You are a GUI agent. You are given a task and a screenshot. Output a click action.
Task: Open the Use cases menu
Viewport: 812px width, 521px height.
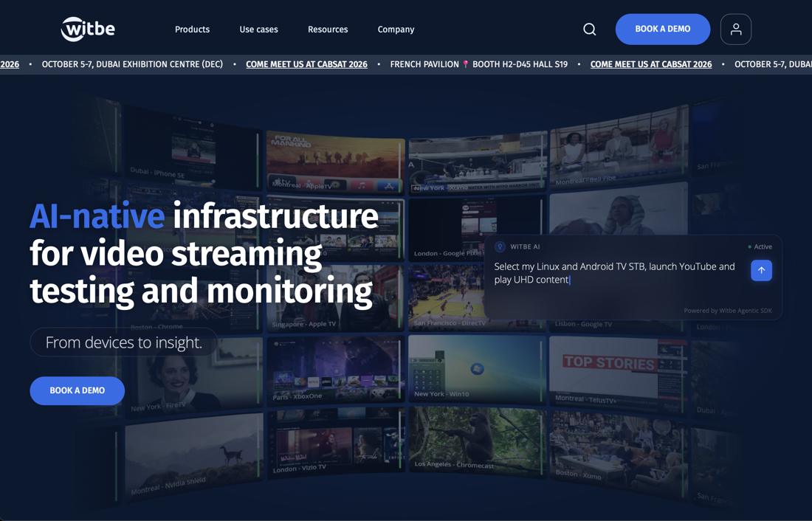click(x=258, y=30)
